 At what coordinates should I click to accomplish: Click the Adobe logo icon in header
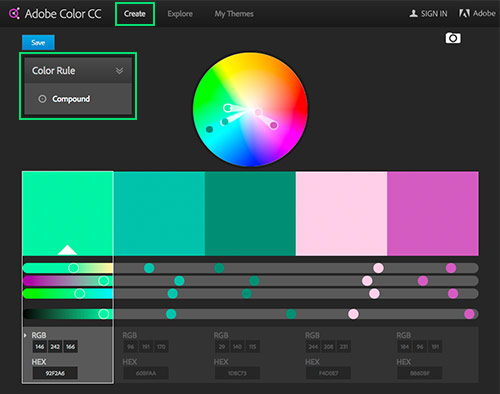coord(464,13)
